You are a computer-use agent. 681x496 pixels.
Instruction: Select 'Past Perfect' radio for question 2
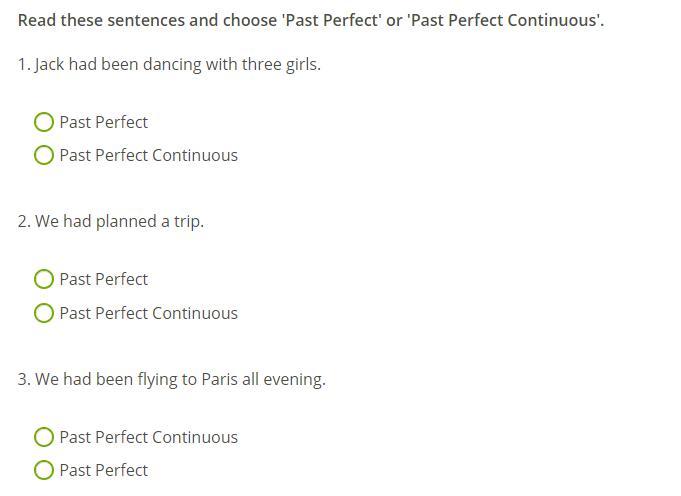point(44,279)
